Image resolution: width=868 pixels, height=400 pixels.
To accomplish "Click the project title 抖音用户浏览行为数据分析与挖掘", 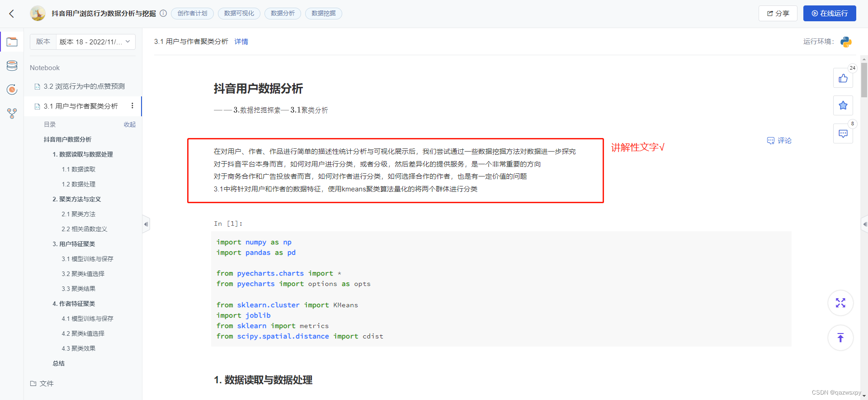I will (104, 14).
